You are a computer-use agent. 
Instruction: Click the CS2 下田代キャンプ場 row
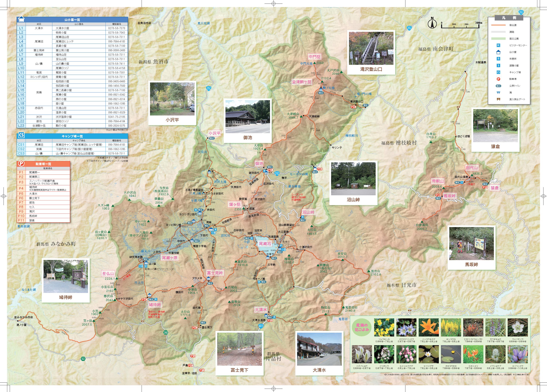click(72, 149)
